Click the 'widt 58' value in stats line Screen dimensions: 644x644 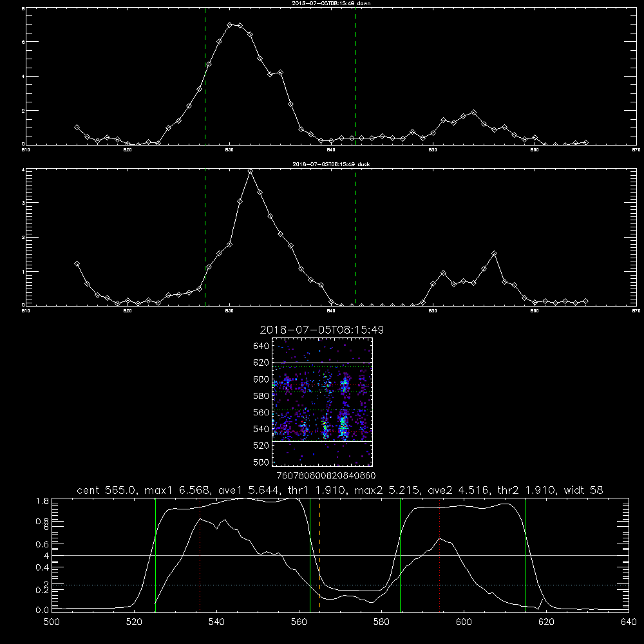[583, 490]
